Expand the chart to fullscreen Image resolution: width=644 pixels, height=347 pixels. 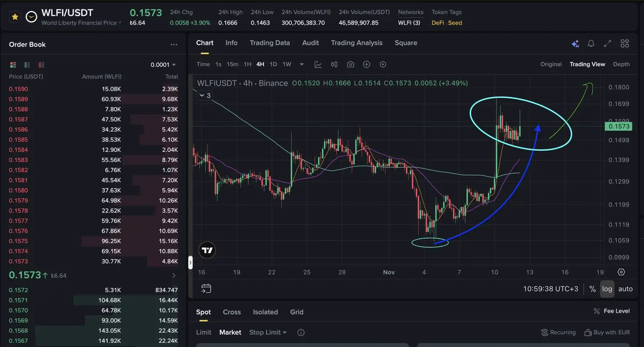607,44
